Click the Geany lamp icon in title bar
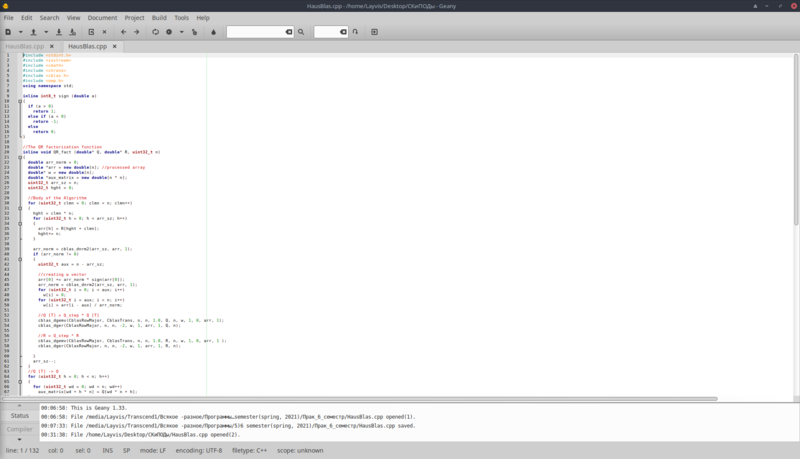Image resolution: width=800 pixels, height=459 pixels. pyautogui.click(x=6, y=6)
